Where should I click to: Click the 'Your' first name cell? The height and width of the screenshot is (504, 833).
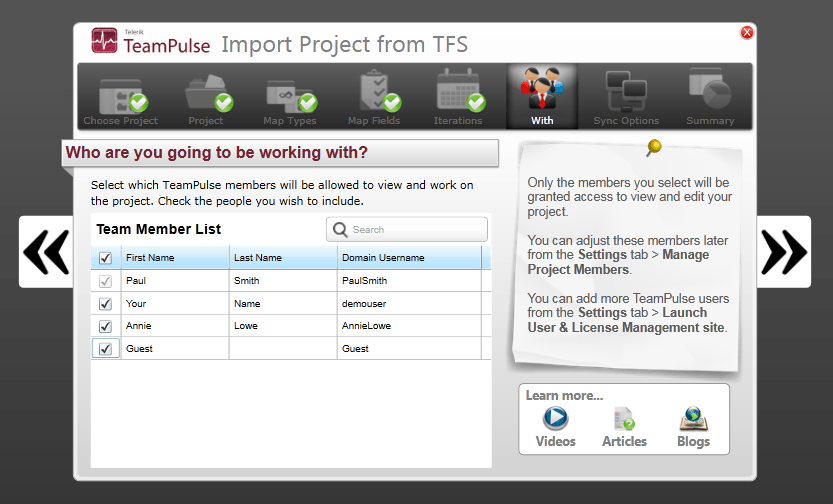point(175,303)
